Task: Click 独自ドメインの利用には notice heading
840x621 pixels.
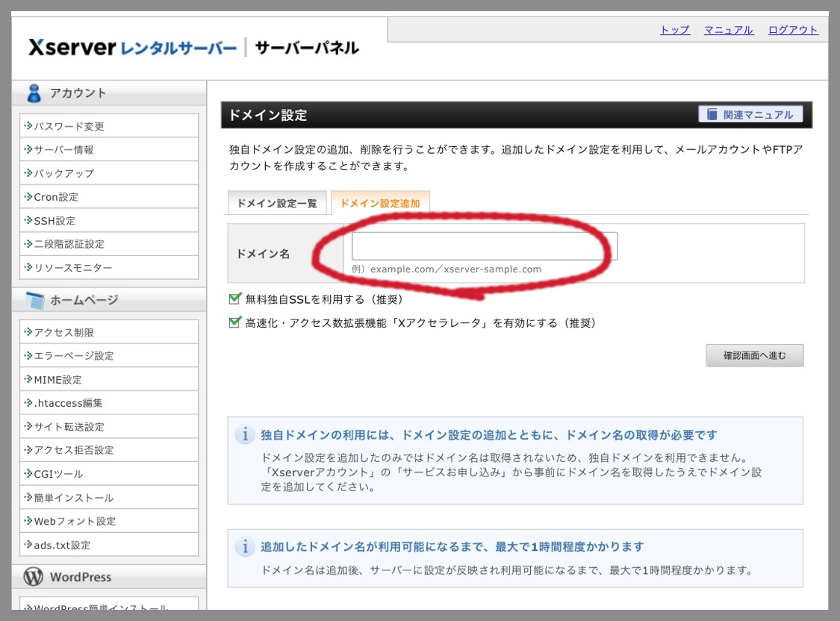Action: [488, 434]
